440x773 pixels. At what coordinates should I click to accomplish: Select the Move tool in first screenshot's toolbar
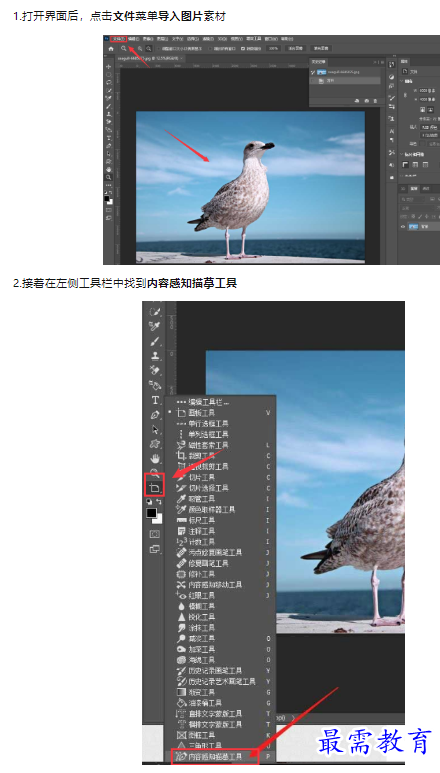tap(108, 67)
